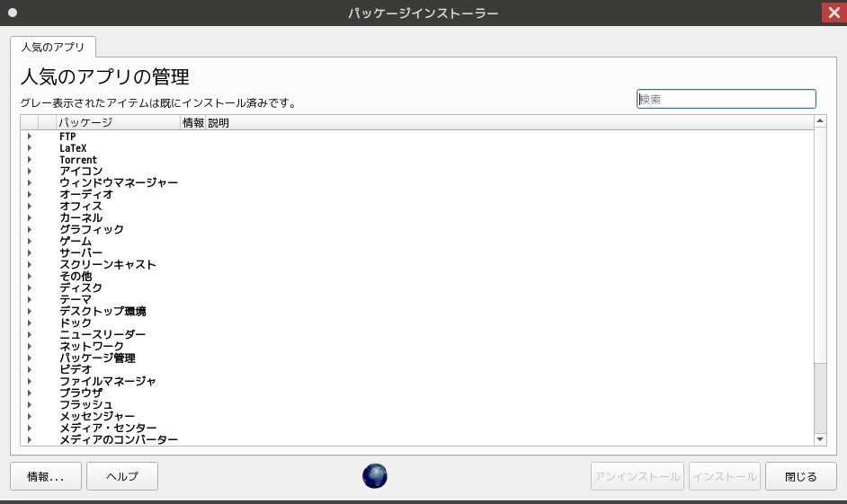Click the globe icon at bottom
847x504 pixels.
(375, 476)
